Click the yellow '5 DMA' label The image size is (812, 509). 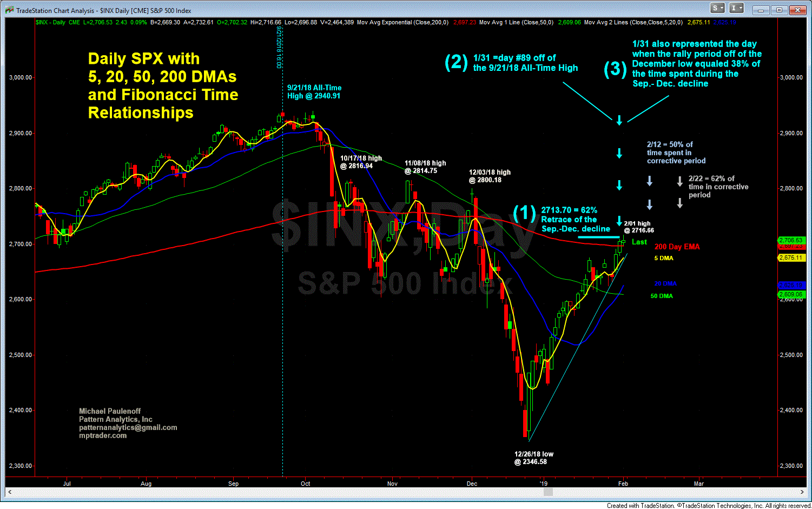pos(664,258)
